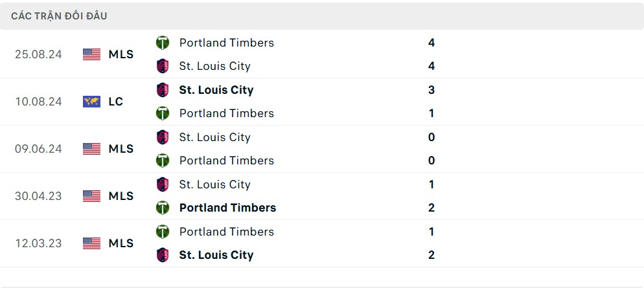Click the Các Trận Đối Đầu header
The width and height of the screenshot is (644, 288).
point(59,16)
